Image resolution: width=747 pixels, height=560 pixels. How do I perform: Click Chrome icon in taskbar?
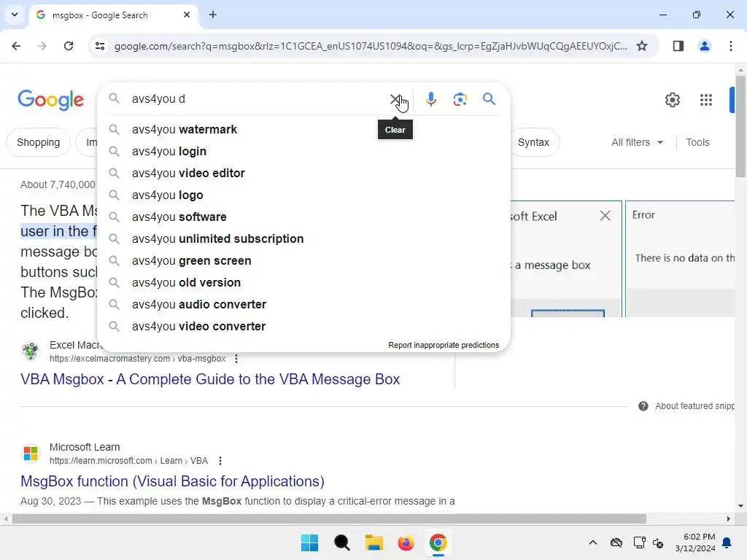tap(438, 542)
